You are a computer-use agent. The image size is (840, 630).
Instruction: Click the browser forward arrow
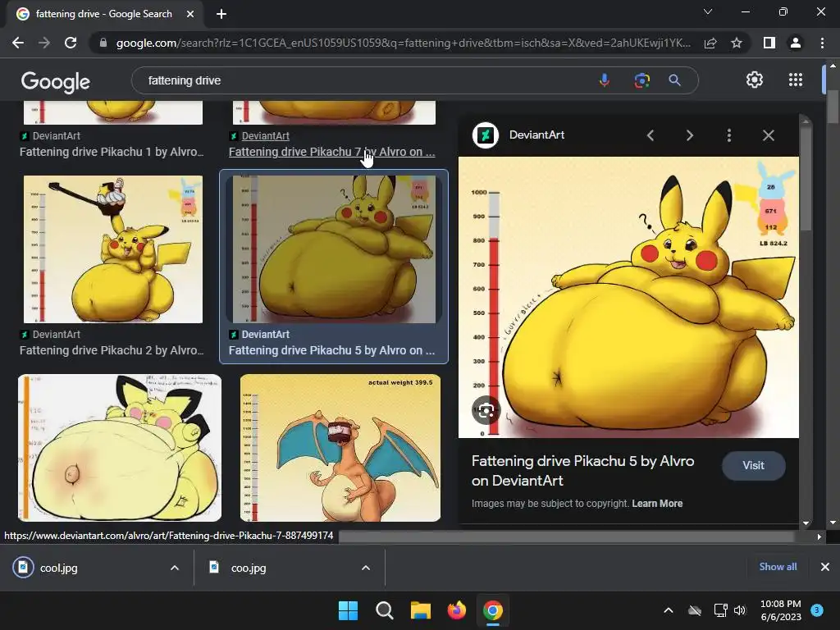pos(44,43)
